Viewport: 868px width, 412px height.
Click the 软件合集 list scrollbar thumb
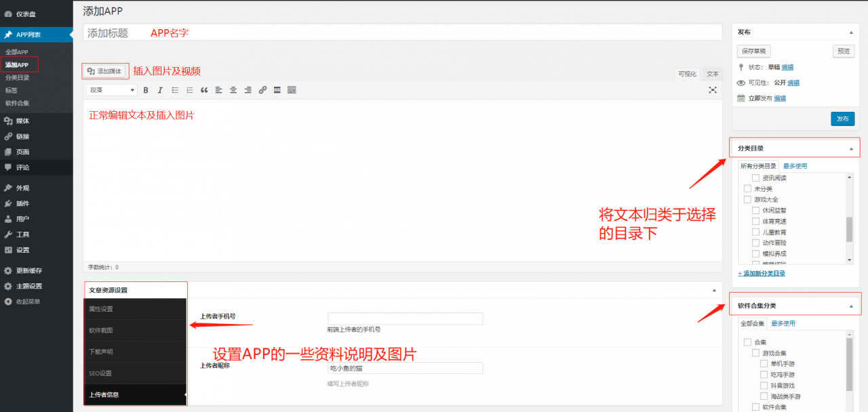click(850, 364)
